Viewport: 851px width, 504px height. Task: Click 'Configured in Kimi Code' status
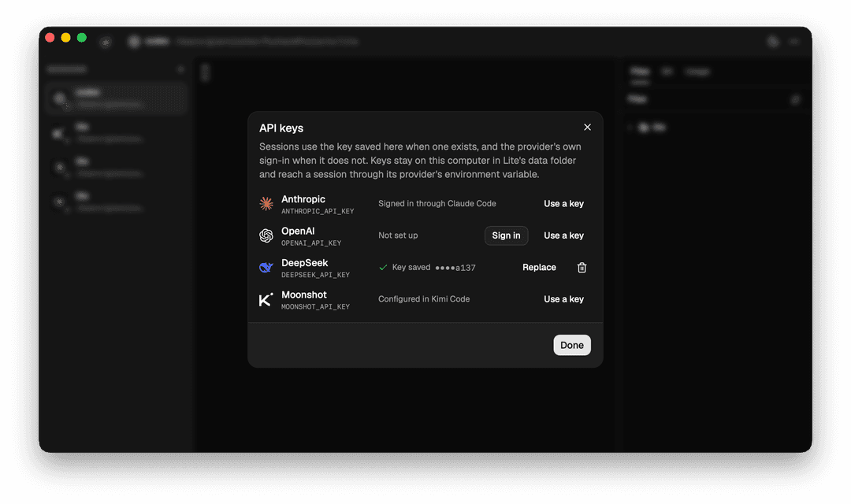point(424,299)
